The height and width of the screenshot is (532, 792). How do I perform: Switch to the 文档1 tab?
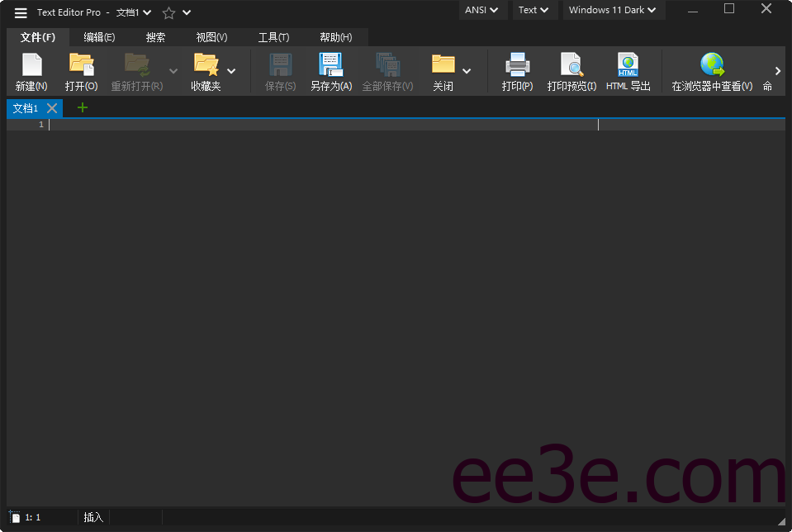(x=26, y=107)
